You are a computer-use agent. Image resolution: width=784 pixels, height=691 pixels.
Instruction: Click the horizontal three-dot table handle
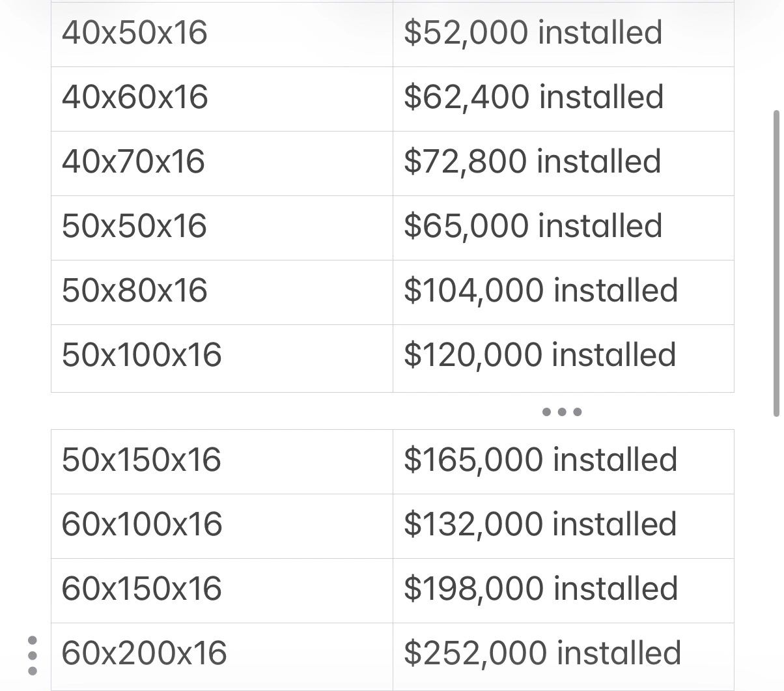tap(561, 412)
